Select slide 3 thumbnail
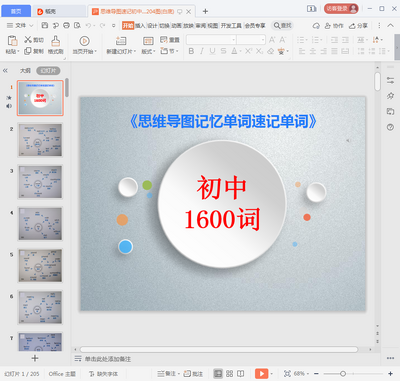 click(40, 182)
